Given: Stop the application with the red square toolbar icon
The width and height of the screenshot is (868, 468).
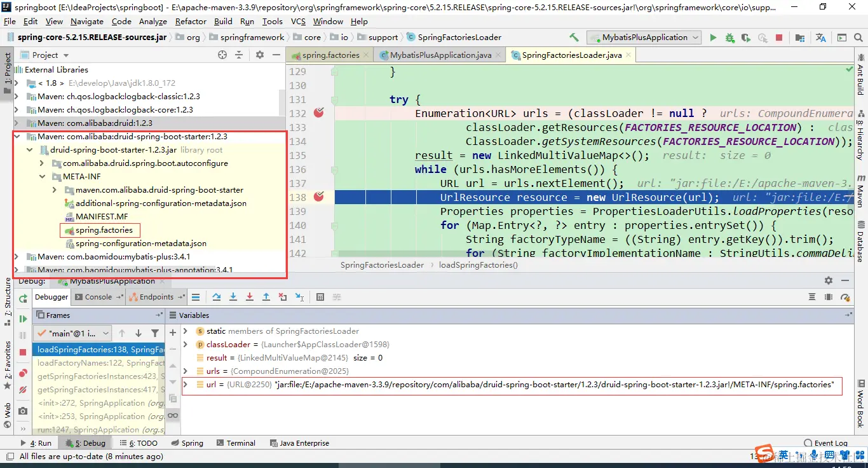Looking at the screenshot, I should click(x=779, y=38).
